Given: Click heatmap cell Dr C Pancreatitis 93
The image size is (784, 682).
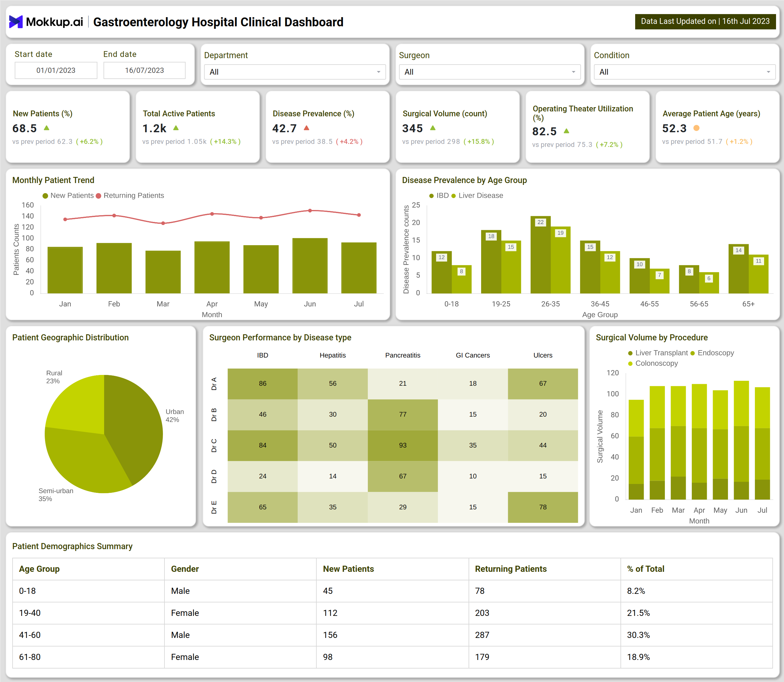Looking at the screenshot, I should click(x=402, y=445).
